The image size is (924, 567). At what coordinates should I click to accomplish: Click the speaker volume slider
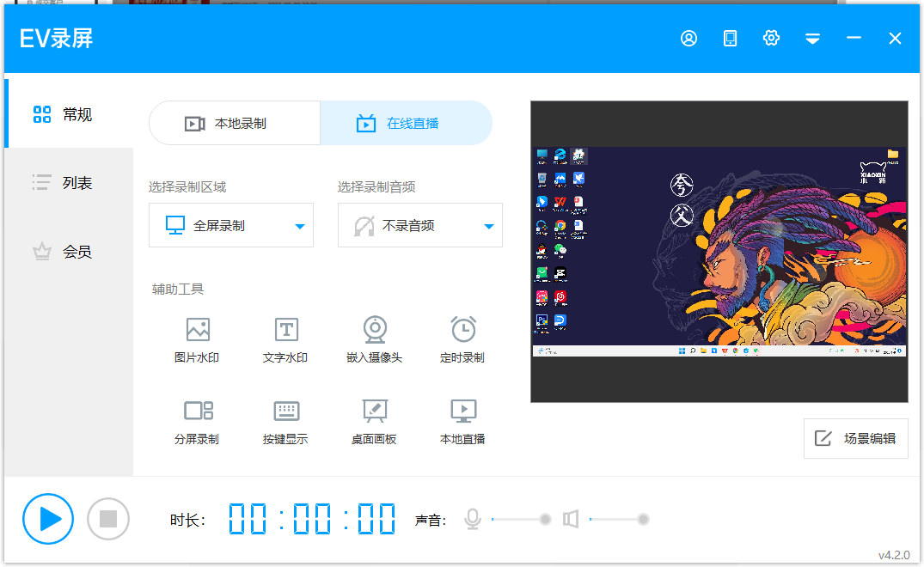(x=620, y=519)
